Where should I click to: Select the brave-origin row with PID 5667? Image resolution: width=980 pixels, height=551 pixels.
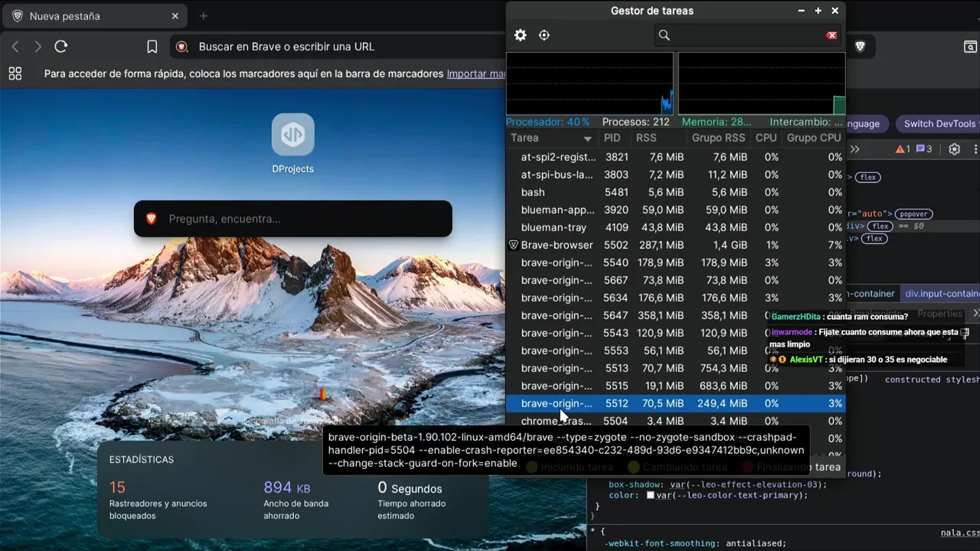pyautogui.click(x=676, y=280)
